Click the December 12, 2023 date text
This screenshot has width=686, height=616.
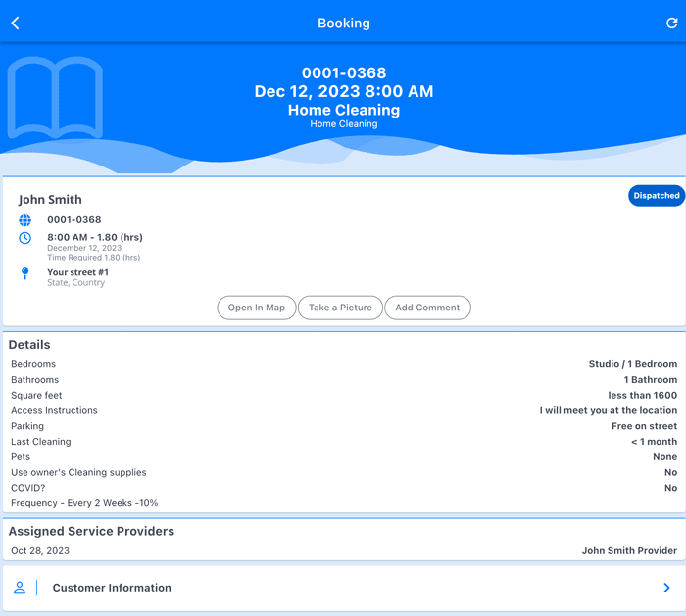tap(84, 248)
